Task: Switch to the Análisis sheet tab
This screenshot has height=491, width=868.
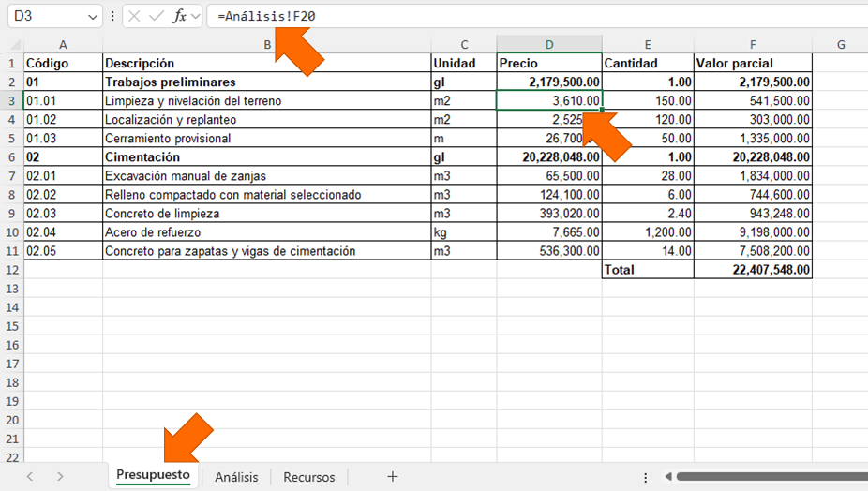Action: tap(236, 477)
